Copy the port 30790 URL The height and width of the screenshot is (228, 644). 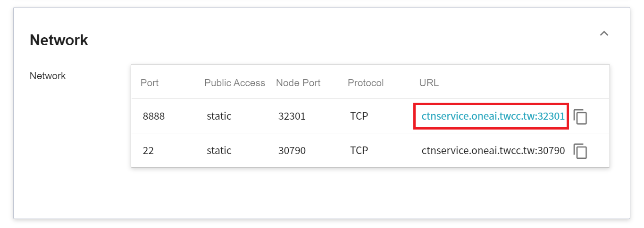(x=580, y=151)
